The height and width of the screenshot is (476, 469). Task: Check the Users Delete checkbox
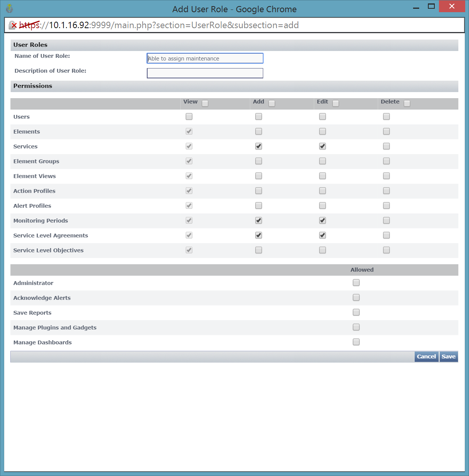pos(386,116)
